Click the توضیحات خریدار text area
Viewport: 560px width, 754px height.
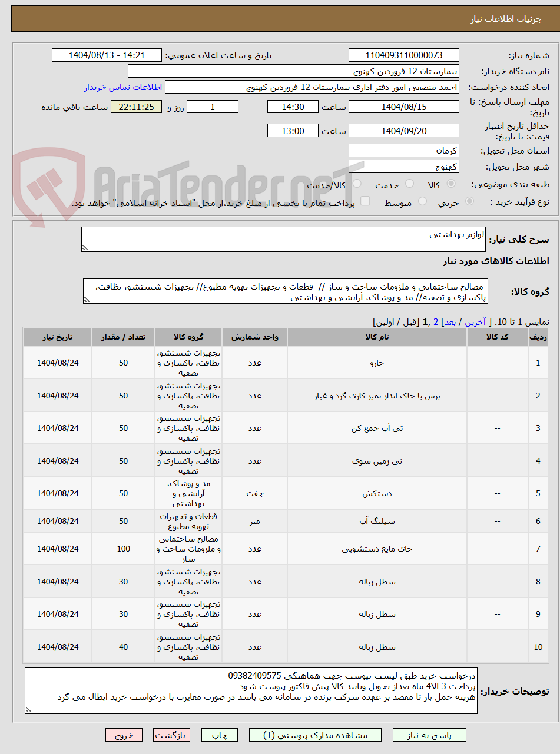coord(251,691)
